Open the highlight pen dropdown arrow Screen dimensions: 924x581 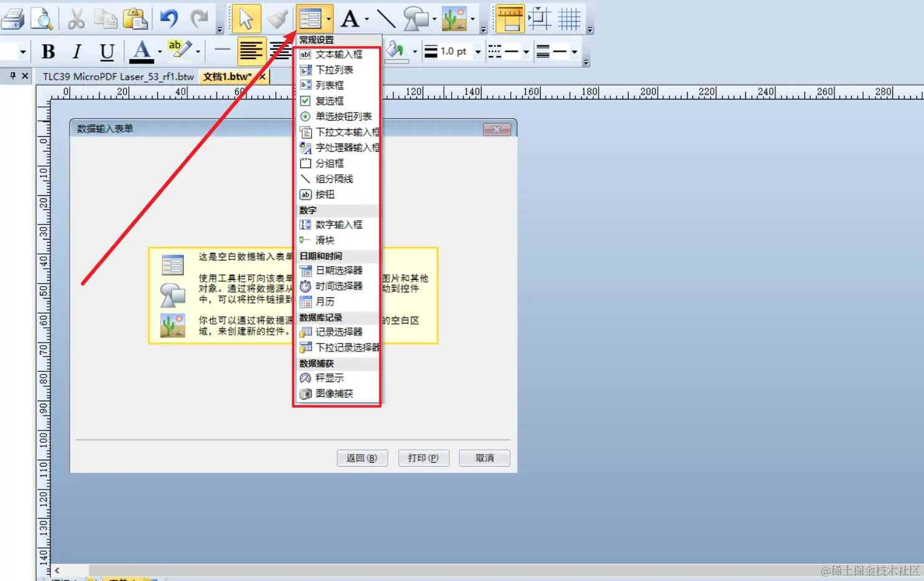coord(198,52)
